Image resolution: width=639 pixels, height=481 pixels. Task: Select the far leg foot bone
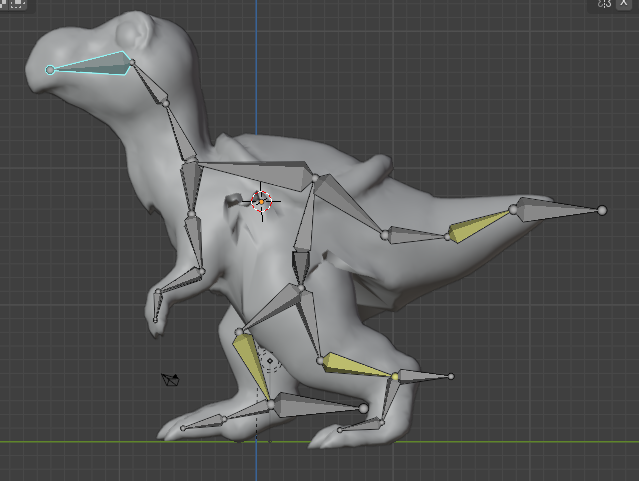click(388, 400)
